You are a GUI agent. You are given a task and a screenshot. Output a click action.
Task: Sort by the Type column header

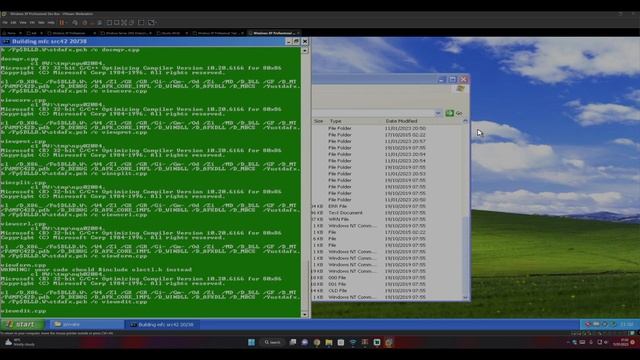pos(336,121)
